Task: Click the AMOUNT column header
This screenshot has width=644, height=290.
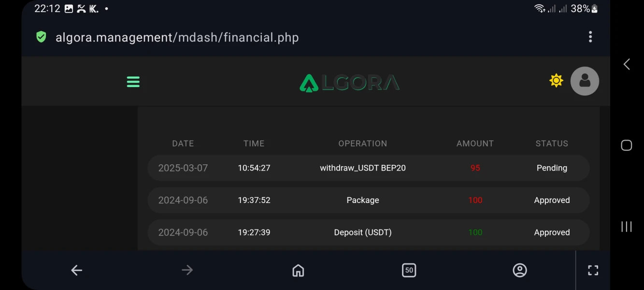Action: click(475, 144)
